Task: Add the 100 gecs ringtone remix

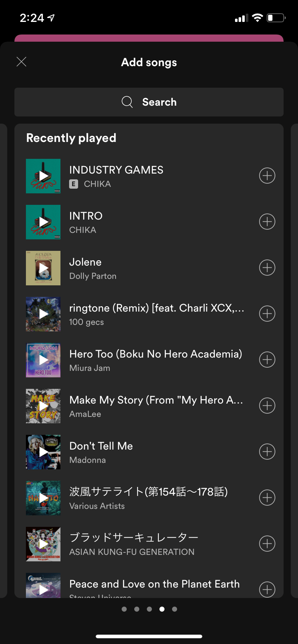Action: point(267,314)
